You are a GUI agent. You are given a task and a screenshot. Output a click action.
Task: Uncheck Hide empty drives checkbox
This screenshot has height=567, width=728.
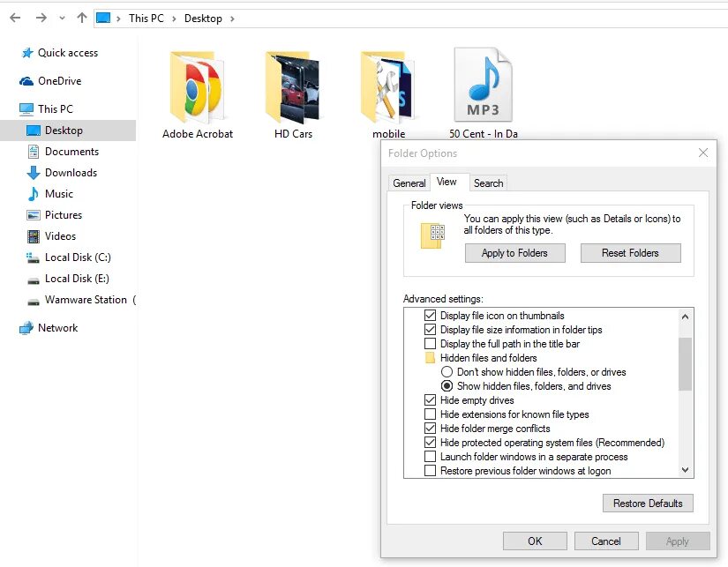click(430, 400)
